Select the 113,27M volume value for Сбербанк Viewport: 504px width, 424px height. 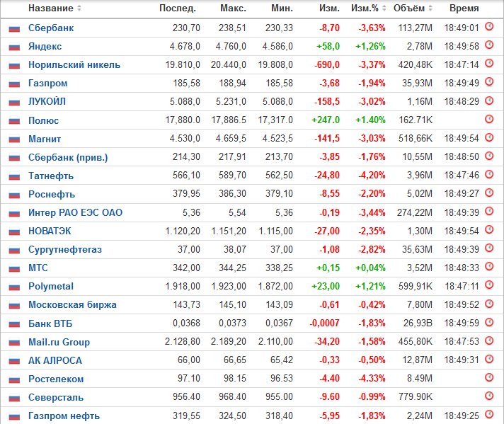tap(416, 28)
